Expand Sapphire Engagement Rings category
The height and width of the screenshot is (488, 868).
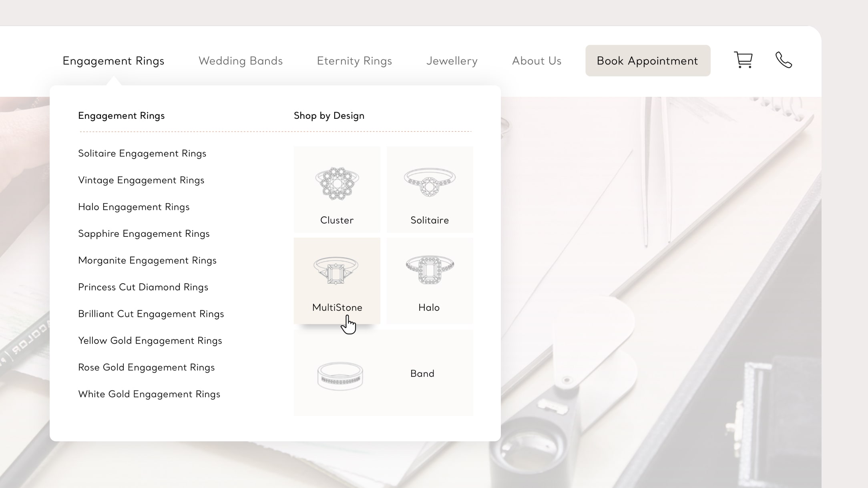pyautogui.click(x=144, y=233)
